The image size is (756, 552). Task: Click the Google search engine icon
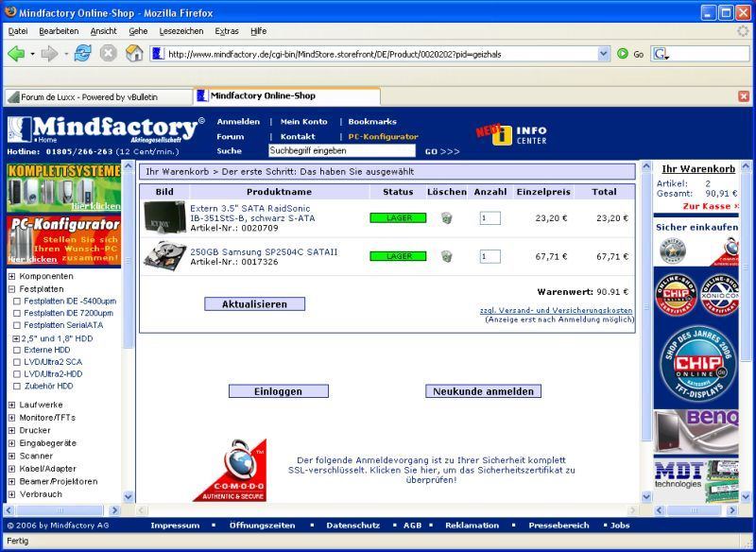(660, 54)
